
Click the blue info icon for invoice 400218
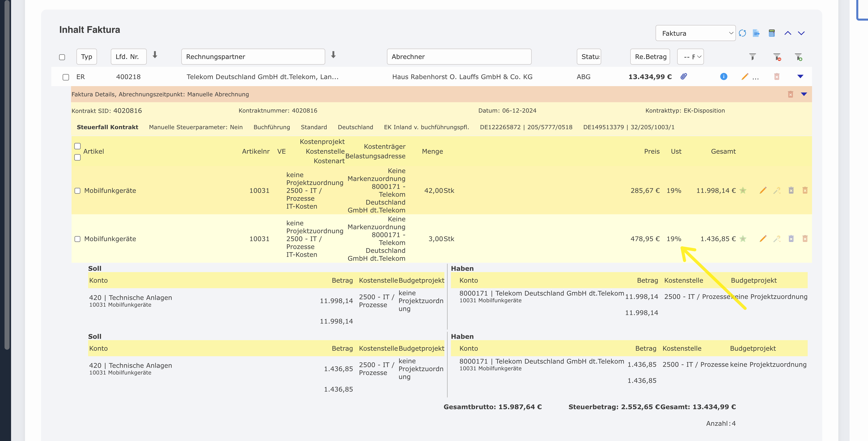click(x=723, y=76)
